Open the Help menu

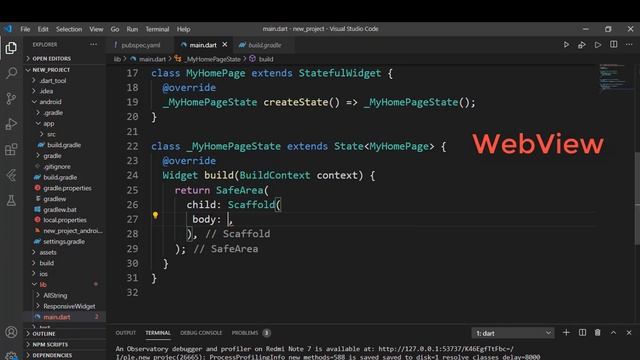tap(183, 29)
